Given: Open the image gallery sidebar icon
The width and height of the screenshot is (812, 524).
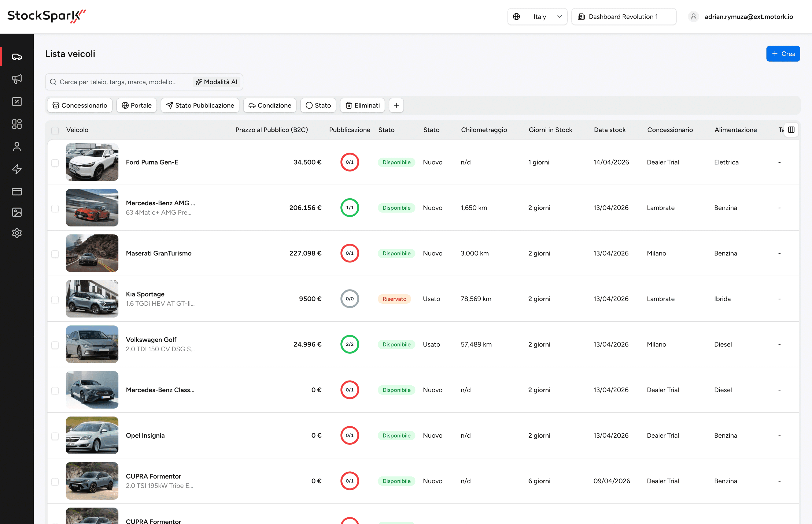Looking at the screenshot, I should [x=17, y=212].
